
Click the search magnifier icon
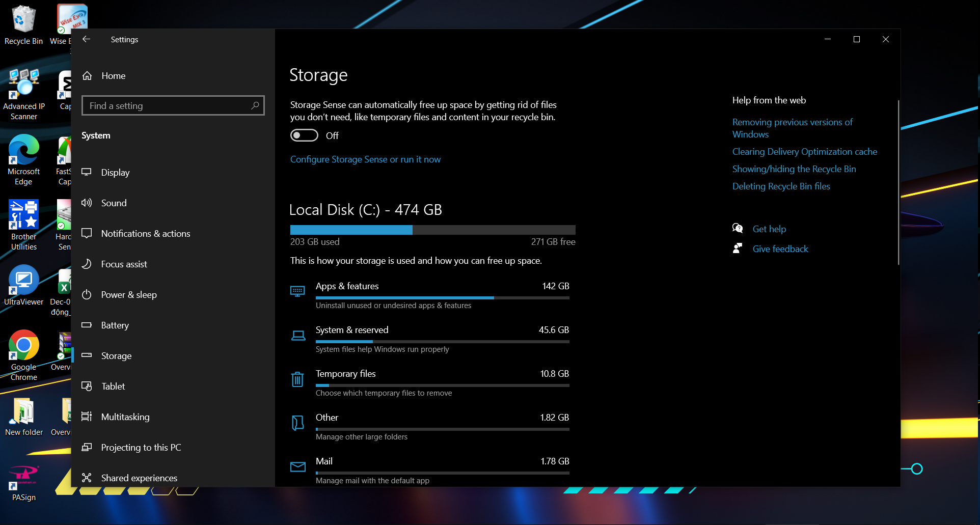pyautogui.click(x=255, y=105)
